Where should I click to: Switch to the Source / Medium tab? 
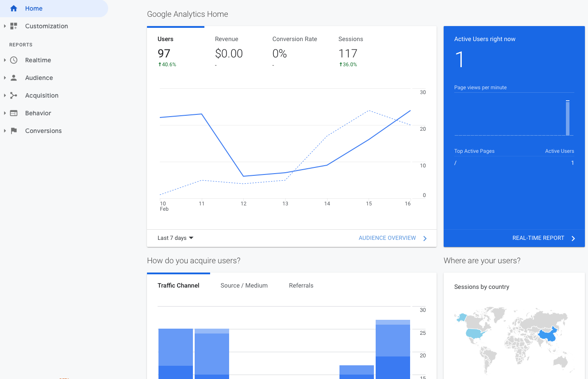coord(244,285)
